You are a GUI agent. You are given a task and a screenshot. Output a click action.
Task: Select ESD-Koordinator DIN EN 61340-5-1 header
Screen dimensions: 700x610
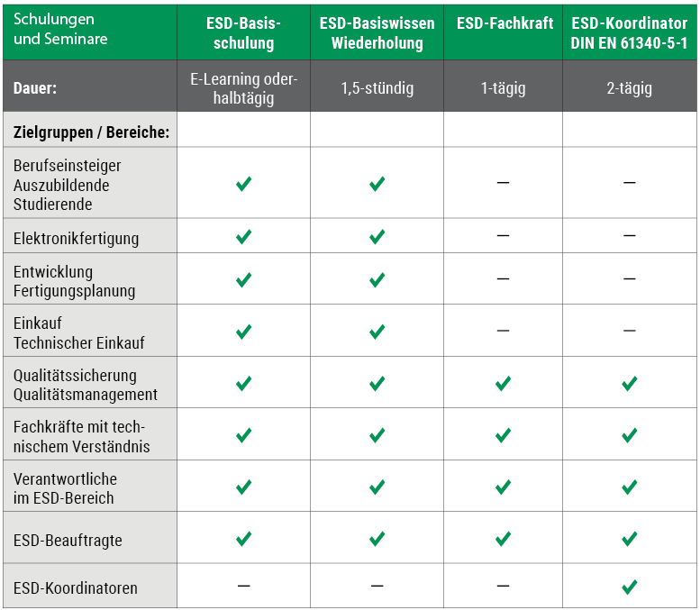[629, 32]
